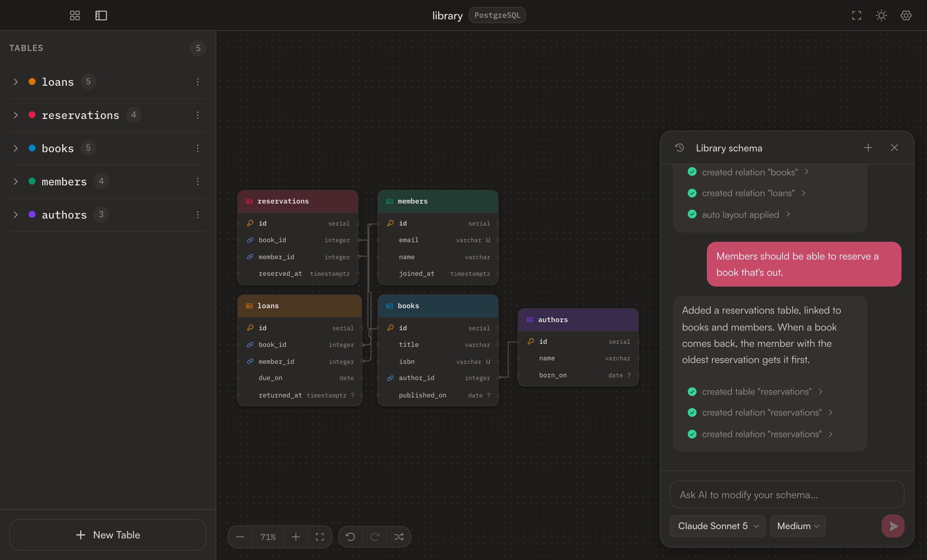Click the library project title
927x560 pixels.
pyautogui.click(x=447, y=15)
